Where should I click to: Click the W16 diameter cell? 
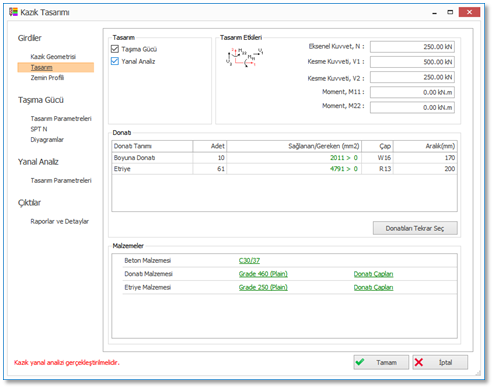[377, 158]
